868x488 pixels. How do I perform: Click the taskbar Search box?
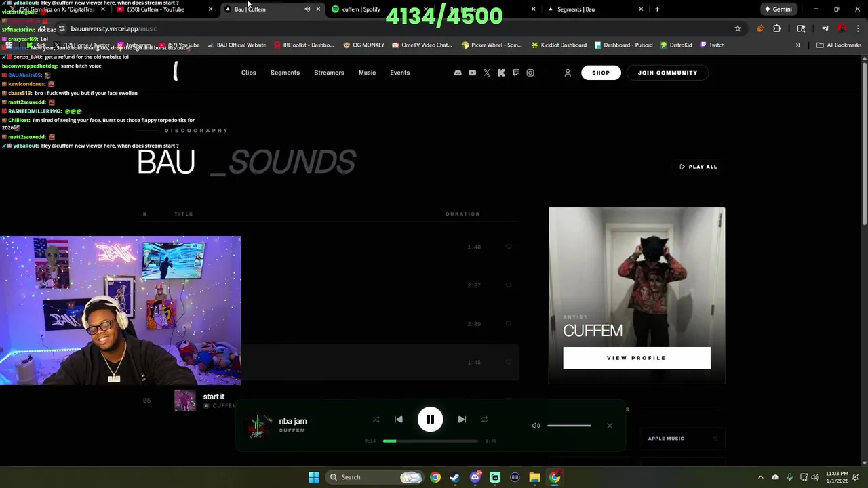376,477
